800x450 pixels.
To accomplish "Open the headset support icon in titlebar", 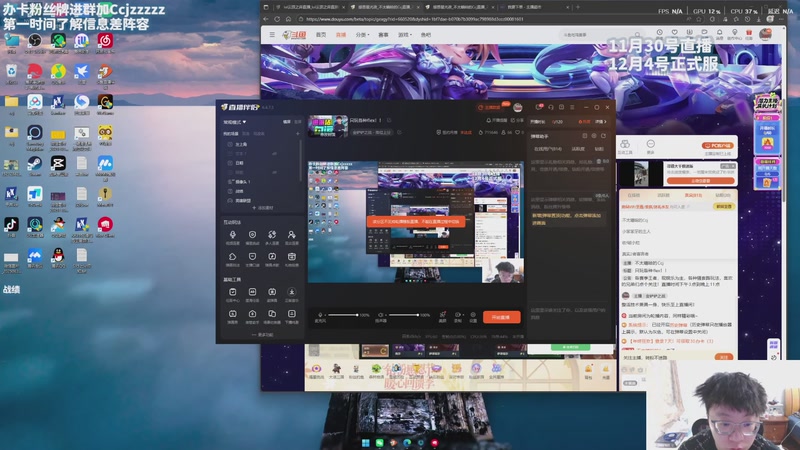I will click(x=551, y=107).
